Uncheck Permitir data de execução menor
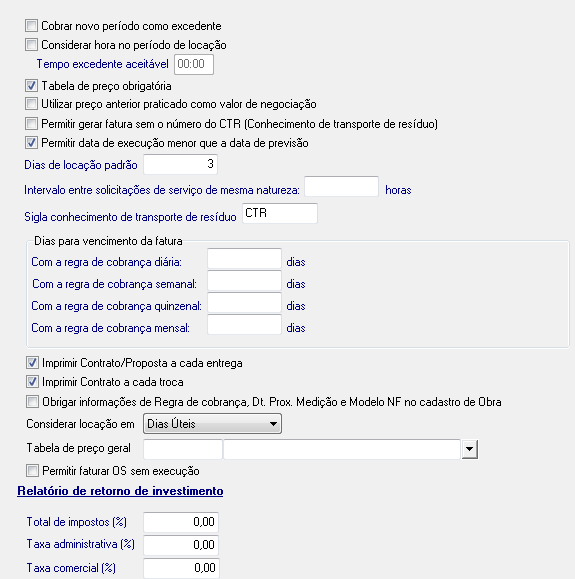Screen dimensions: 575x579 click(31, 143)
